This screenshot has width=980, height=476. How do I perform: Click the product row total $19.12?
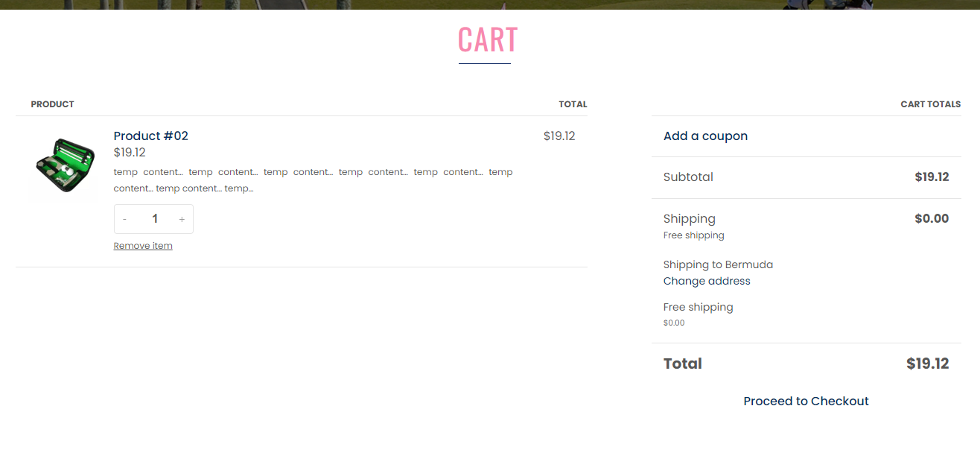point(559,136)
